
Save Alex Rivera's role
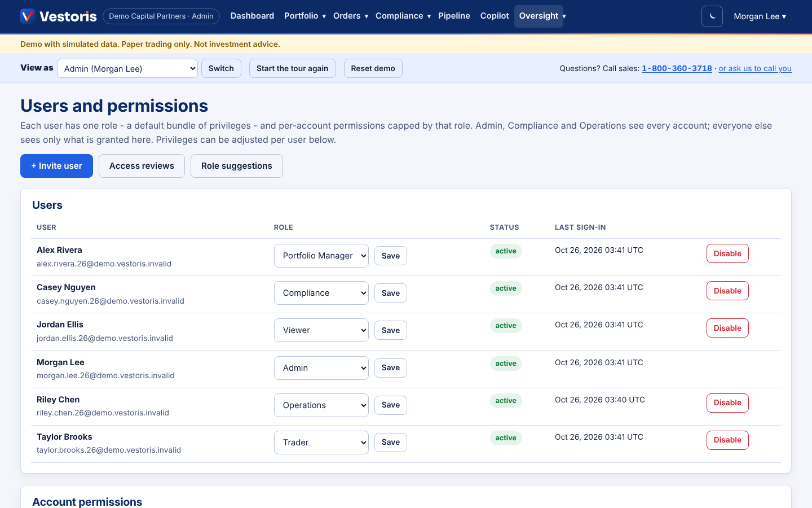click(391, 256)
